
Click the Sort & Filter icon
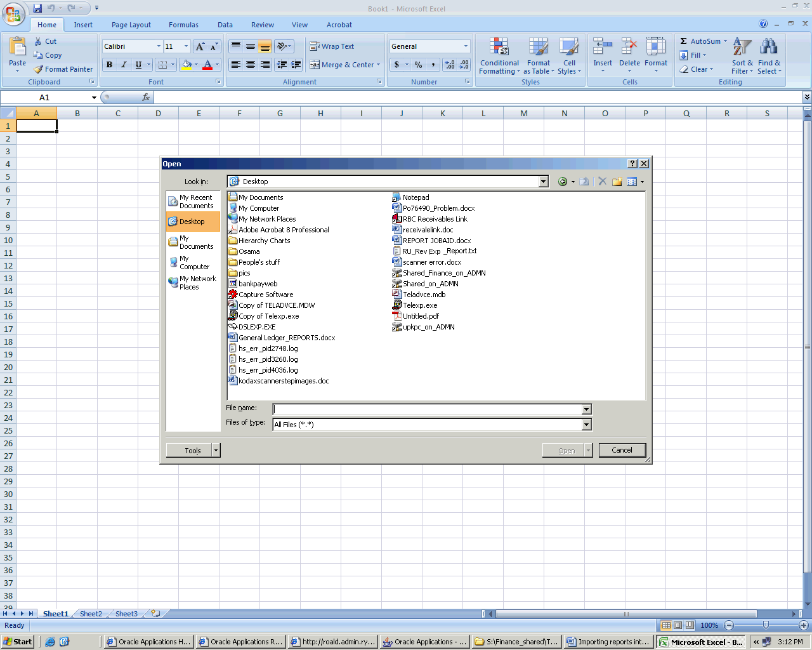coord(742,48)
